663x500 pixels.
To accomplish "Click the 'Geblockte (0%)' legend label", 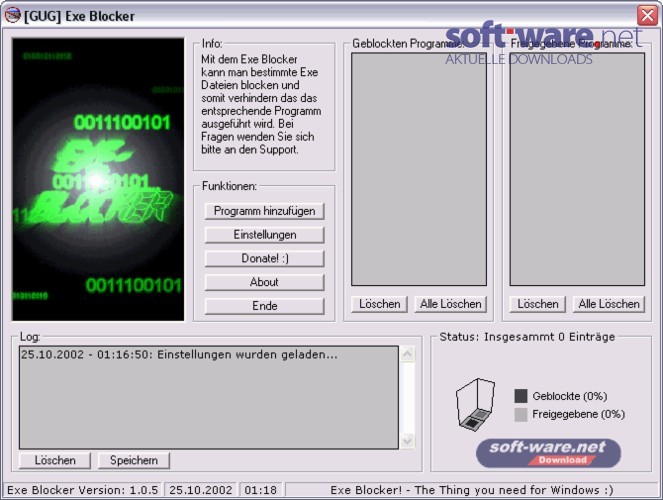I will tap(570, 396).
